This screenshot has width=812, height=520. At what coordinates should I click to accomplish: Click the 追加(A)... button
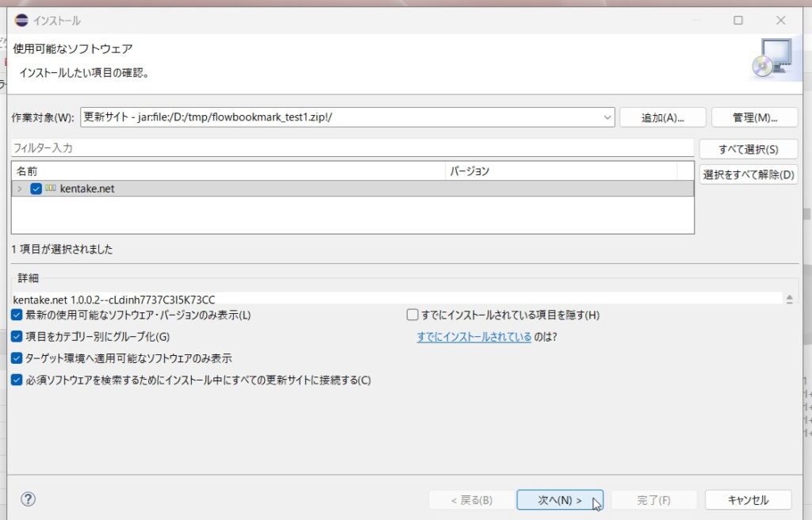click(662, 117)
